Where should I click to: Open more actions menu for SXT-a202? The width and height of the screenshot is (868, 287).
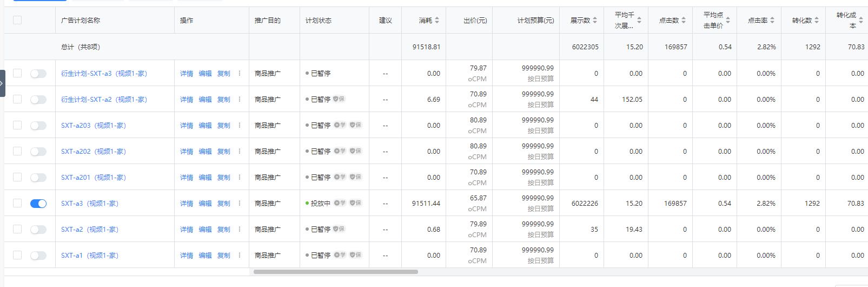tap(240, 151)
